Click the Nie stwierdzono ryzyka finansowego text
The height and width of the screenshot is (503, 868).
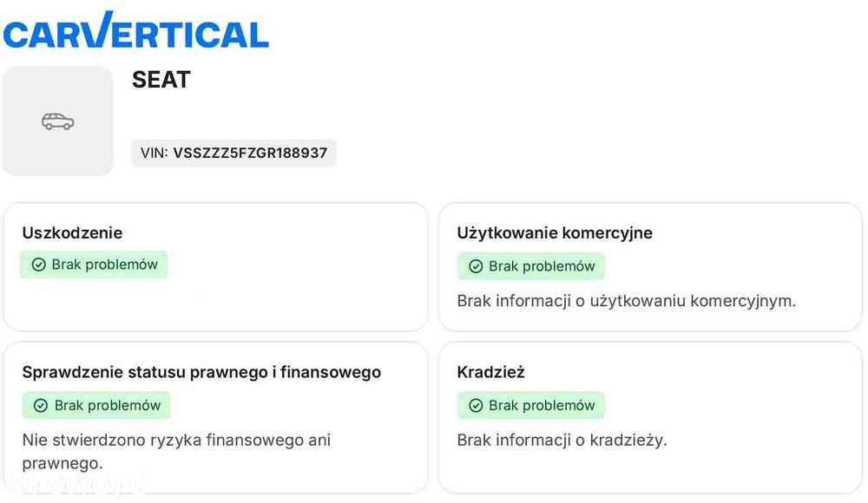pos(176,440)
